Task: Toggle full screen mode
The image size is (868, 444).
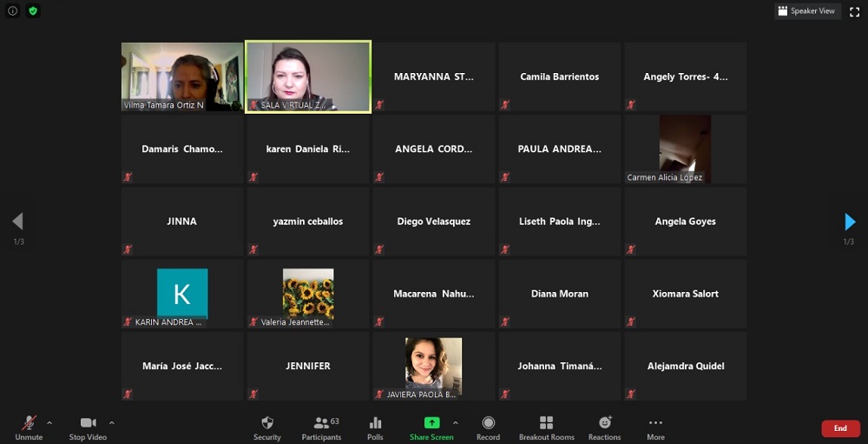Action: (x=854, y=11)
